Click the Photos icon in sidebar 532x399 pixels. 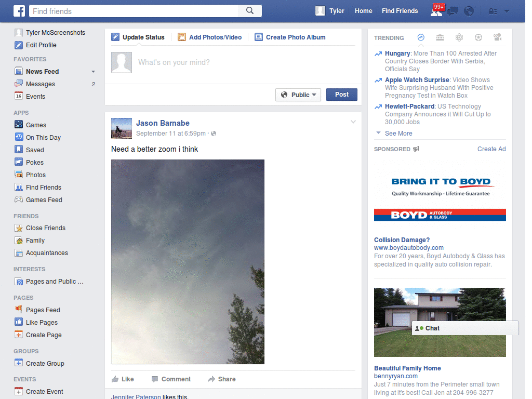[19, 175]
